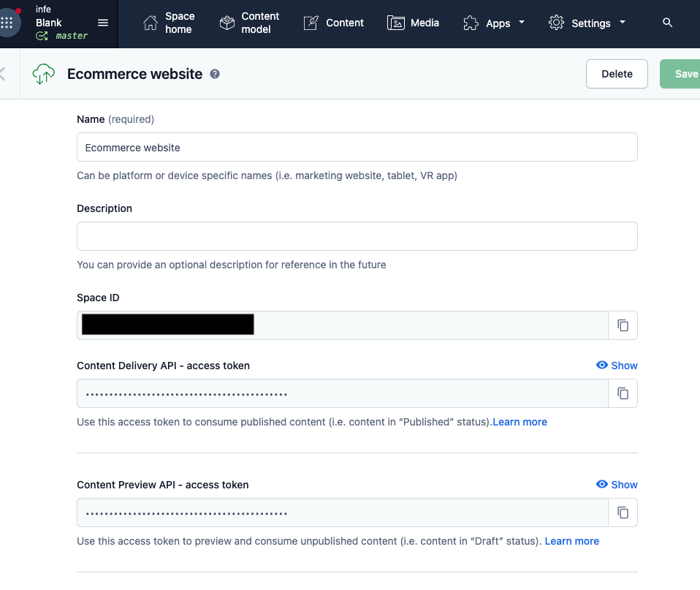Viewport: 700px width, 590px height.
Task: Open help tooltip next to Ecommerce website
Action: pyautogui.click(x=215, y=74)
